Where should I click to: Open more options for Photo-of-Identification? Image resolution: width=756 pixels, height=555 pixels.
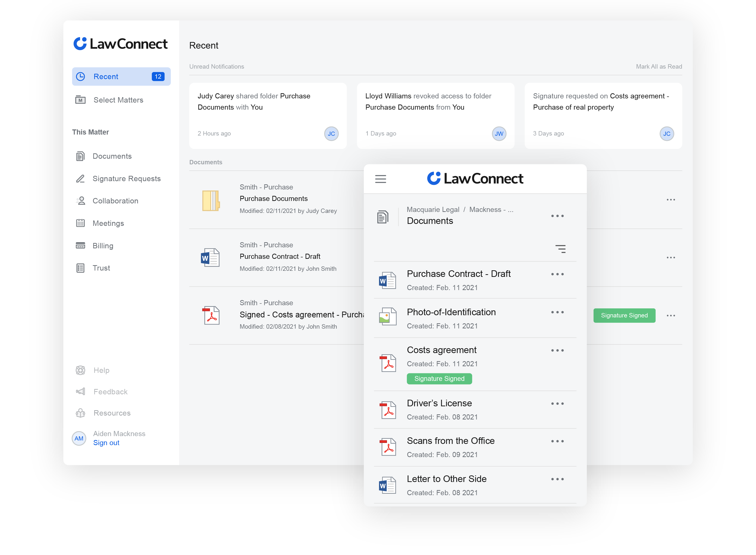coord(557,312)
